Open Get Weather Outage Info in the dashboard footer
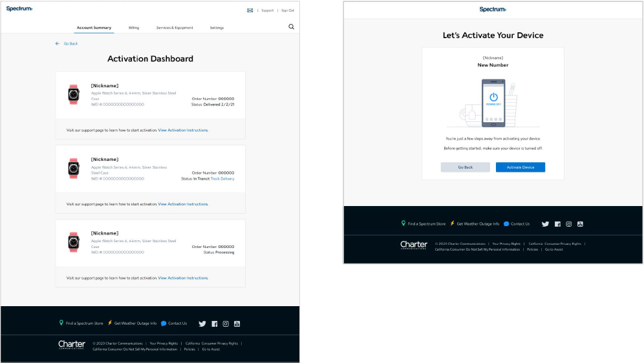 coord(135,323)
